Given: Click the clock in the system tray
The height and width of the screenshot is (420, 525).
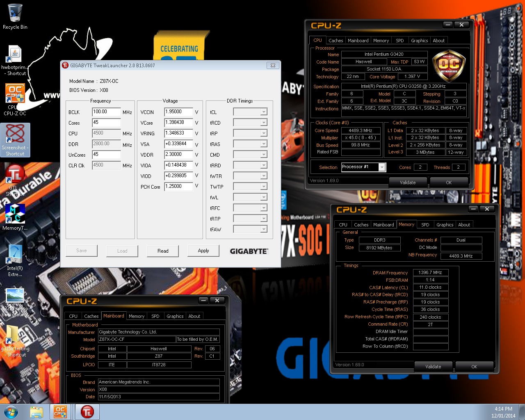Looking at the screenshot, I should click(x=503, y=412).
